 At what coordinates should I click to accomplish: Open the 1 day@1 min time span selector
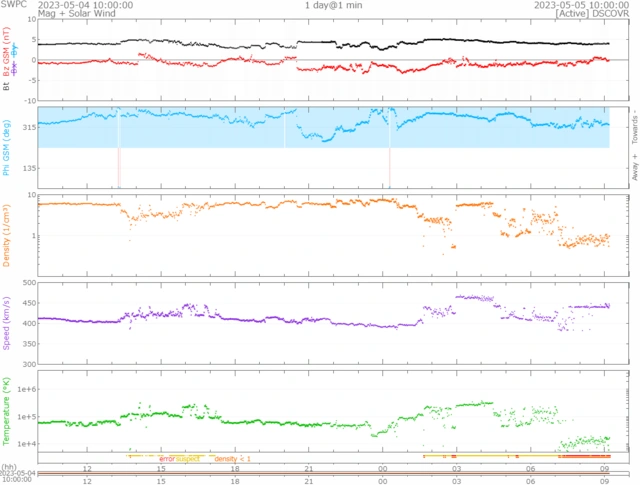(x=333, y=5)
